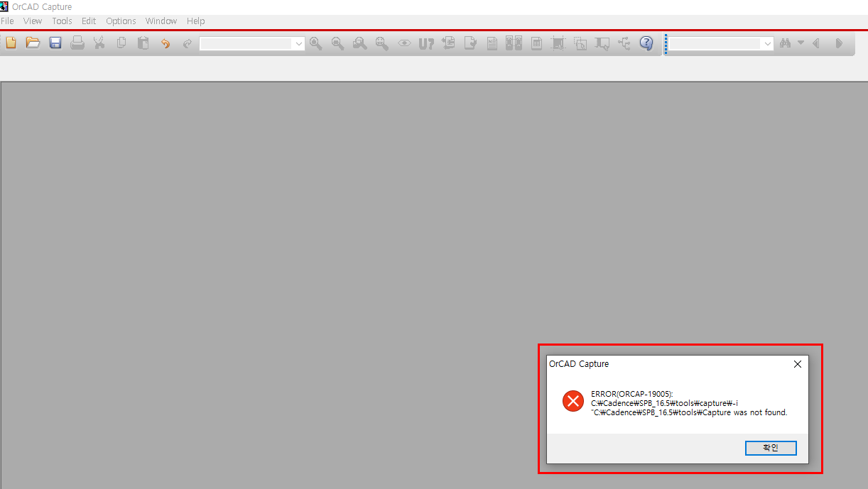Image resolution: width=868 pixels, height=489 pixels.
Task: Zoom to all with magnifier icon
Action: [382, 43]
